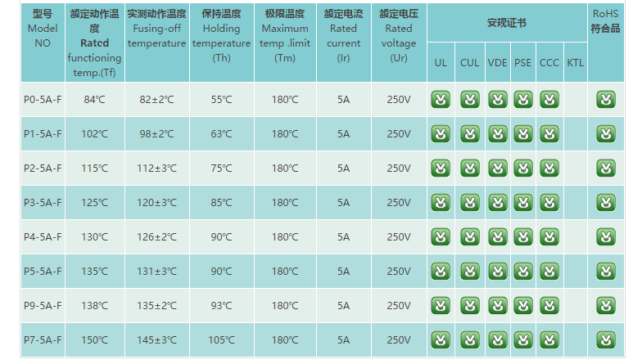This screenshot has width=633, height=364.
Task: Select model name P9-5A-F
Action: click(x=43, y=306)
